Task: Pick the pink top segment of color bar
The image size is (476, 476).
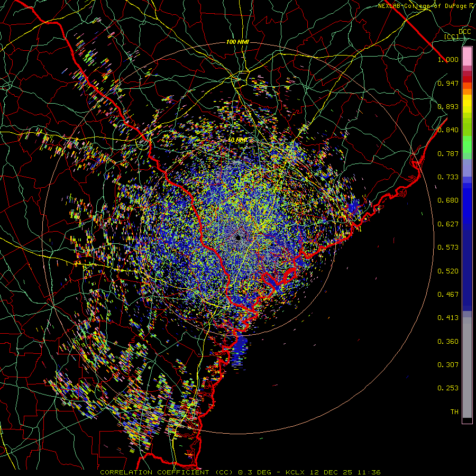Action: (467, 57)
